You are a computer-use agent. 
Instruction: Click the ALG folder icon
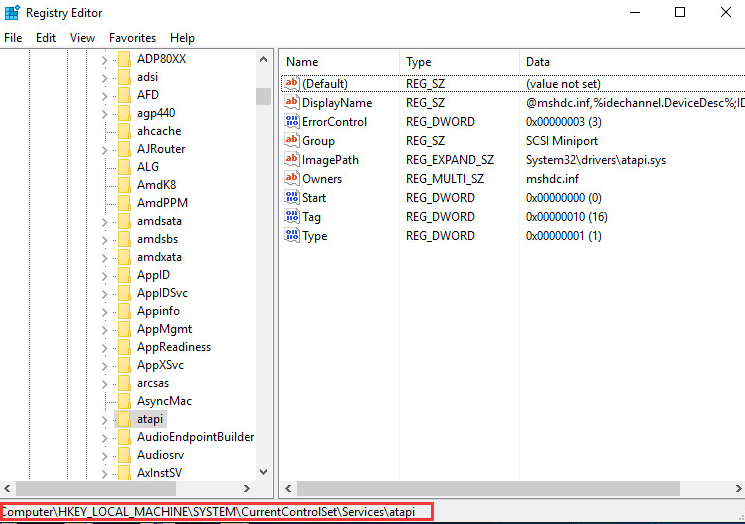pyautogui.click(x=124, y=167)
